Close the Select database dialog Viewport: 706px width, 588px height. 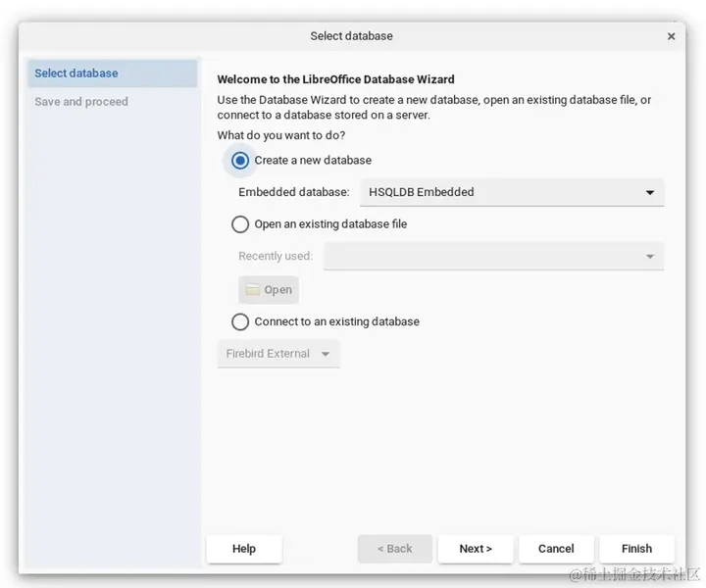671,36
